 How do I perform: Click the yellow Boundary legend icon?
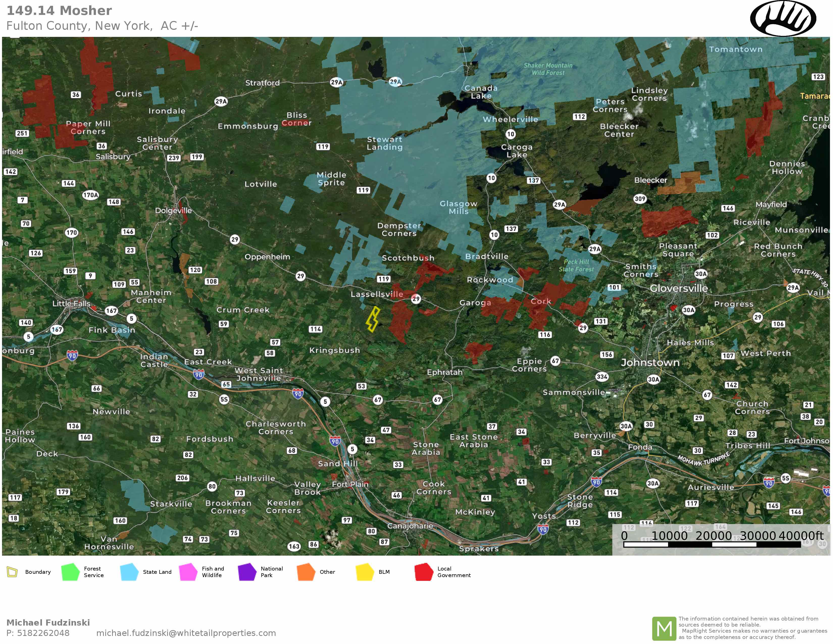pos(12,572)
